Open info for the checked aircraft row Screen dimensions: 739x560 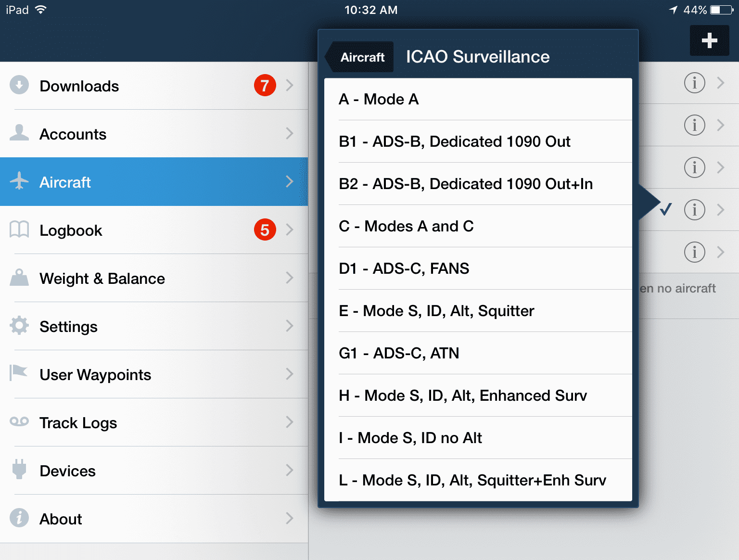(x=694, y=210)
